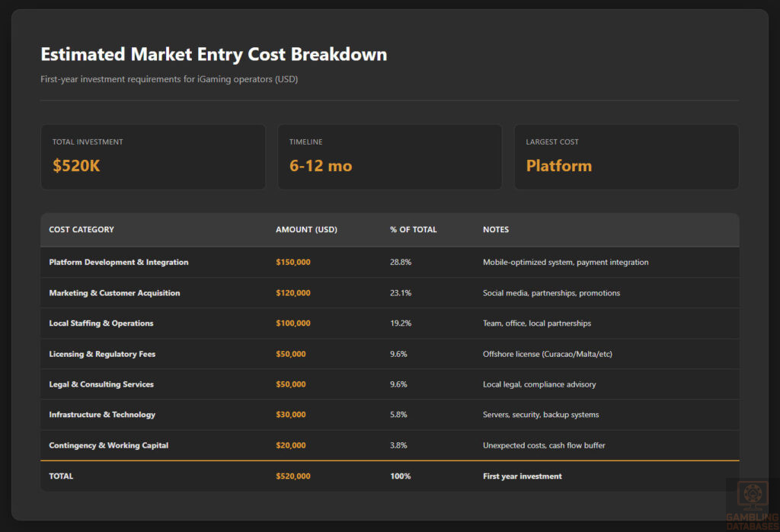Sort by the AMOUNT (USD) column header
Screen dimensions: 780x532
click(x=306, y=229)
